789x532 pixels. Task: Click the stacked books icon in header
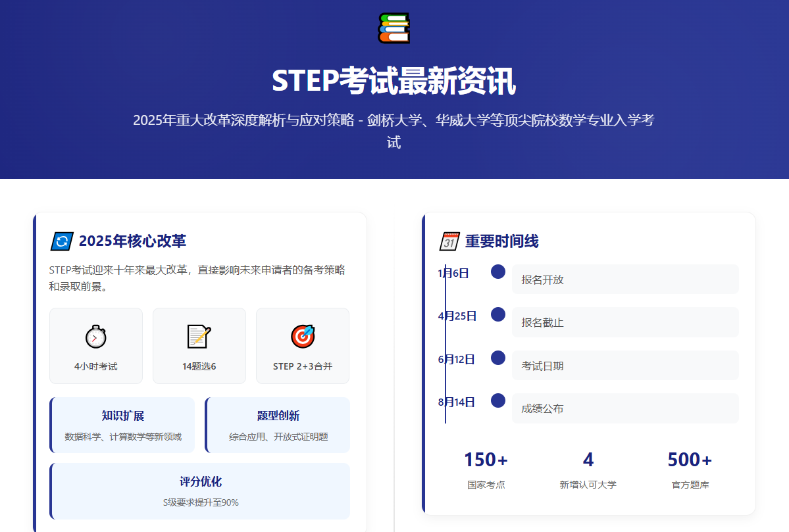tap(394, 28)
